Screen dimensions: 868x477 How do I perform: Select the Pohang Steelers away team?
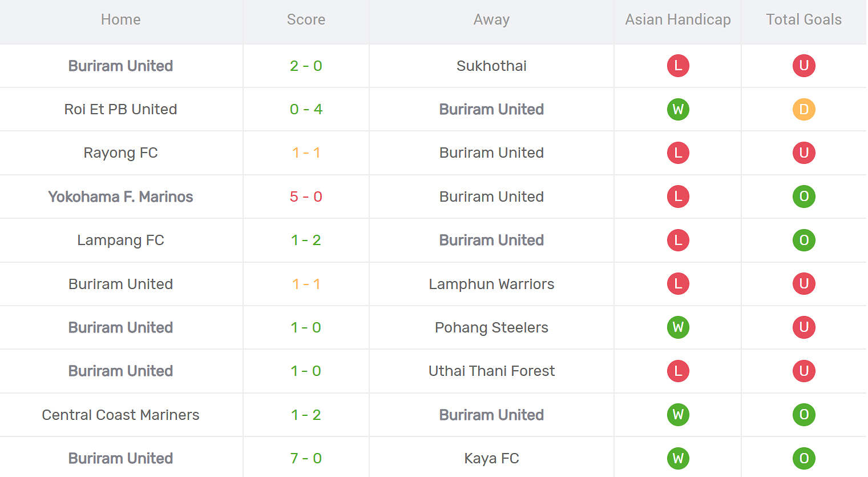(491, 327)
